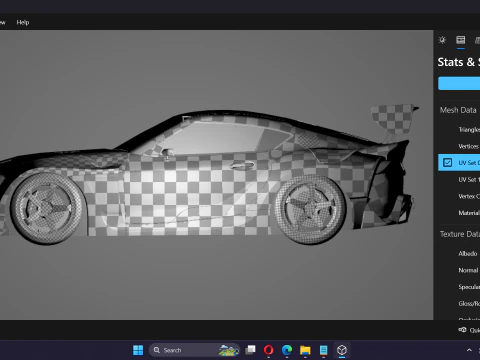Launch Opera browser from the taskbar
This screenshot has width=480, height=360.
click(269, 350)
